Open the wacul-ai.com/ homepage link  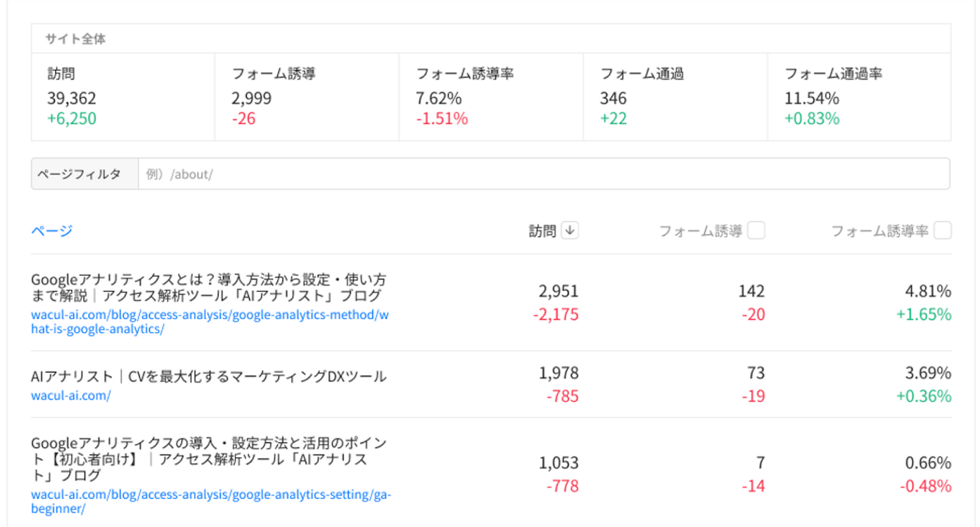(x=71, y=396)
